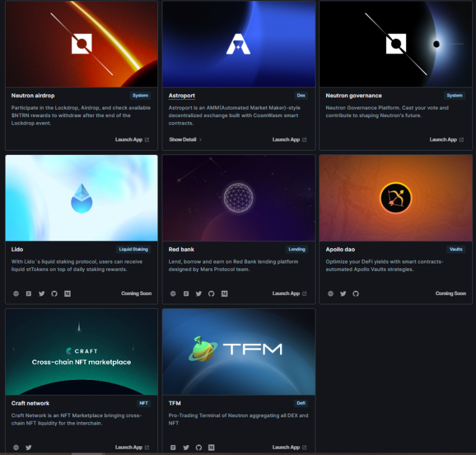Launch the Neutron airdrop app
Screen dimensions: 476x455
[131, 139]
